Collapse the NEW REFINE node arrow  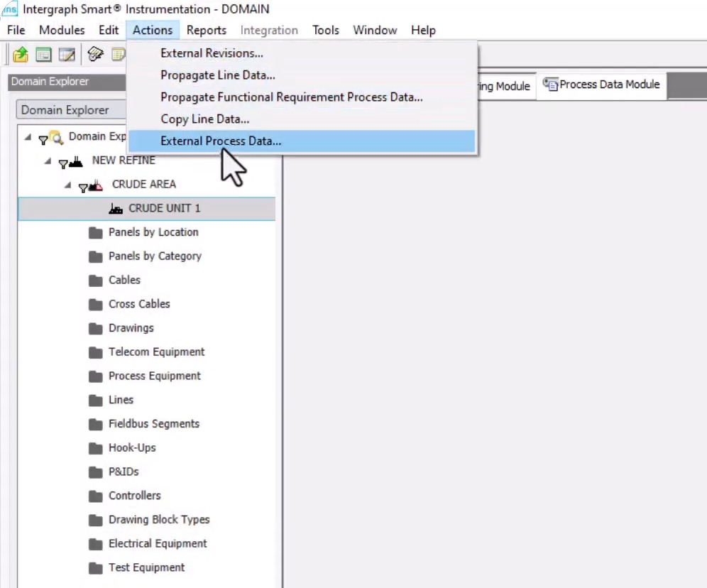(x=48, y=160)
